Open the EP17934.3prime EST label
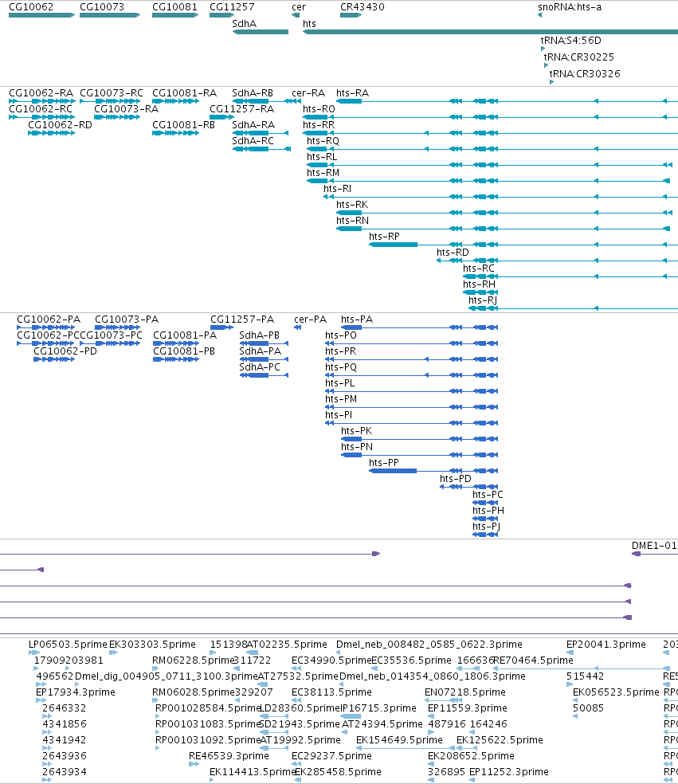The image size is (678, 784). coord(76,692)
